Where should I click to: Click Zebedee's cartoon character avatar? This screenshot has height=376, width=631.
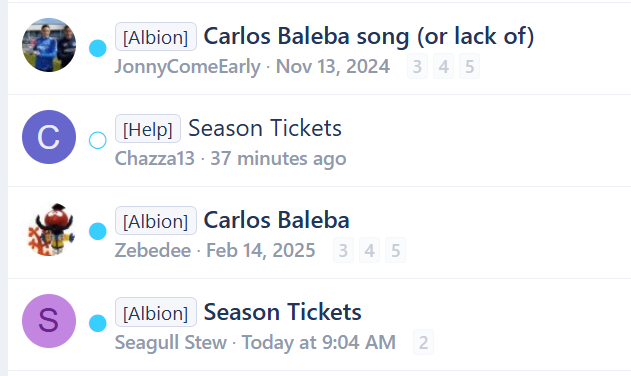(x=49, y=229)
